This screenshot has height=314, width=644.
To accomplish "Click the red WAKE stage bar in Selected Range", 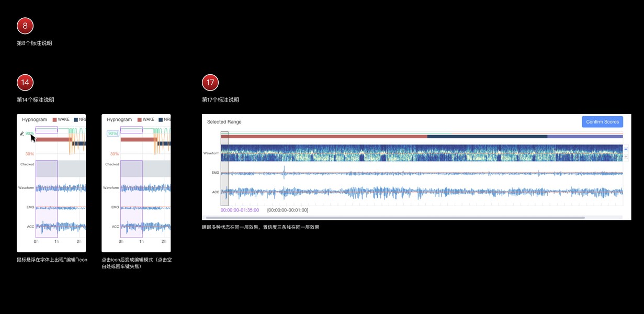I will point(324,136).
